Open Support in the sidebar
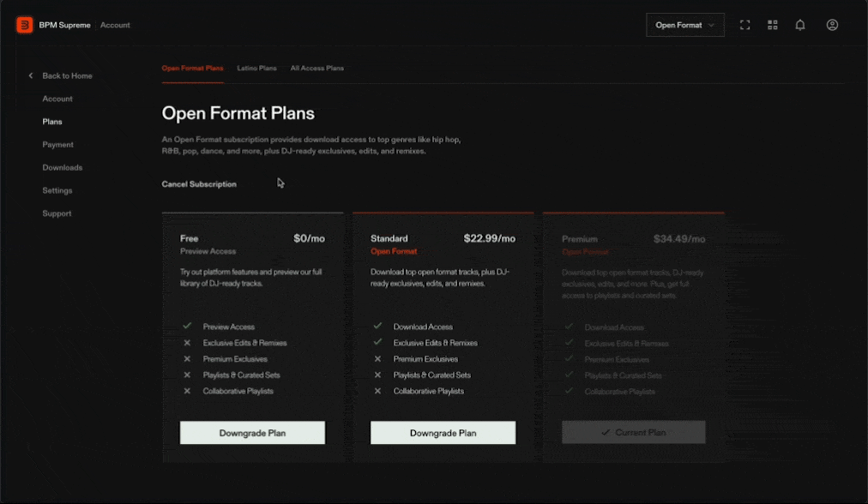This screenshot has width=868, height=504. pyautogui.click(x=57, y=213)
